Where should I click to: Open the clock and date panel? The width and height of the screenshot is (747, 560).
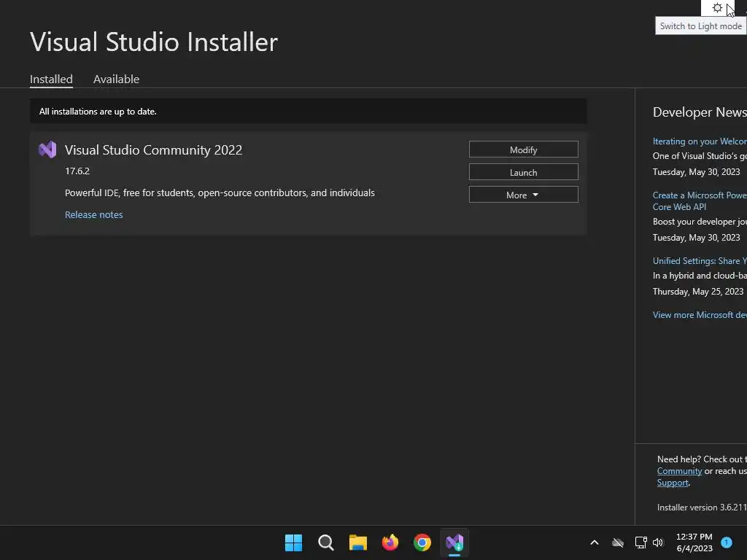[x=694, y=542]
